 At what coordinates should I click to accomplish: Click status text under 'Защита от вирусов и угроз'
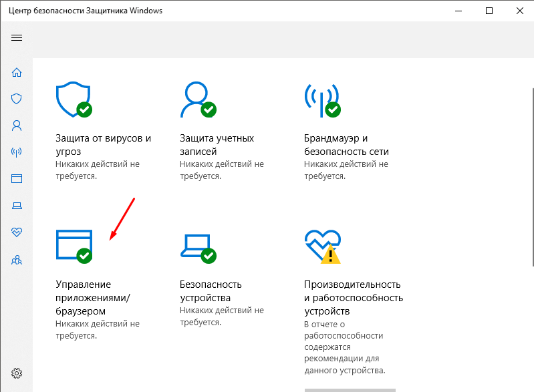tap(98, 170)
